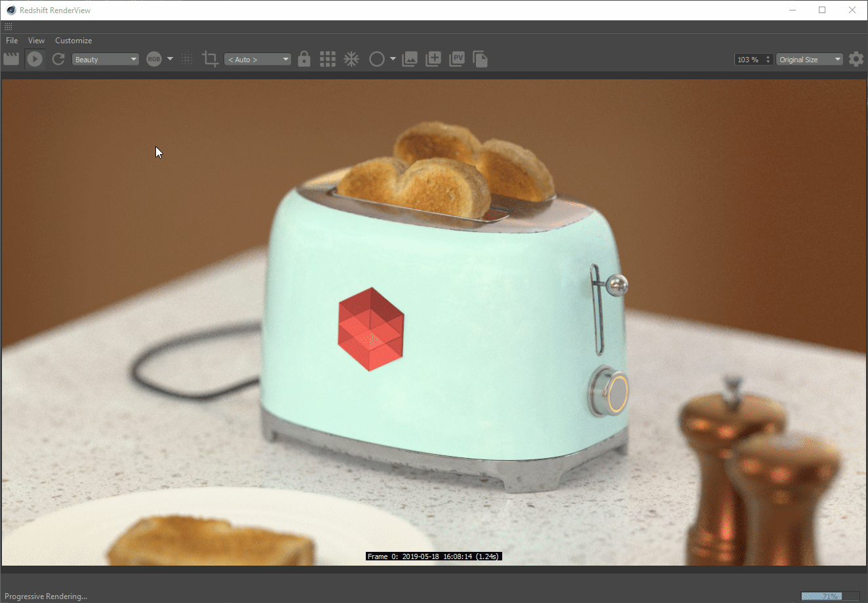The image size is (868, 603).
Task: Toggle the IPR play button
Action: (35, 59)
